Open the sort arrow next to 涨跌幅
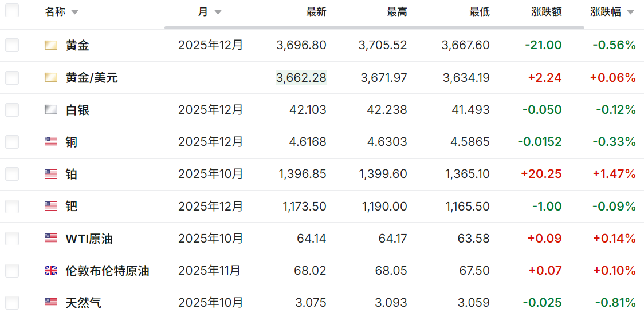Viewport: 644px width, 313px height. [630, 13]
